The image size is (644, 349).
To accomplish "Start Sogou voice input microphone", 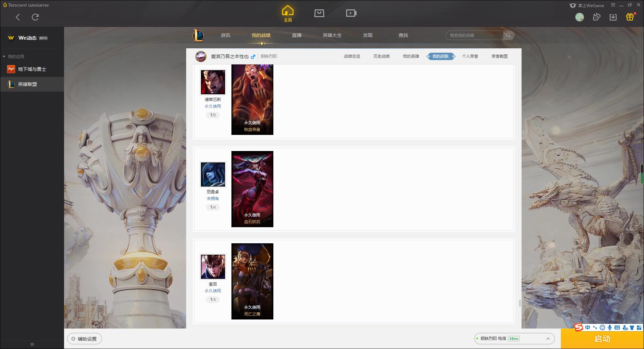I will (610, 328).
